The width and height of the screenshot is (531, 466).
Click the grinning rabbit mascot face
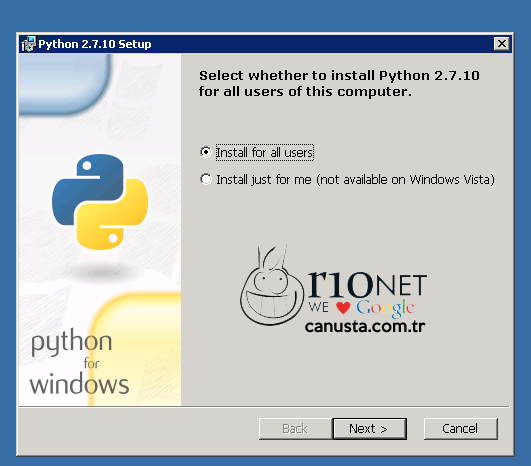click(x=272, y=285)
